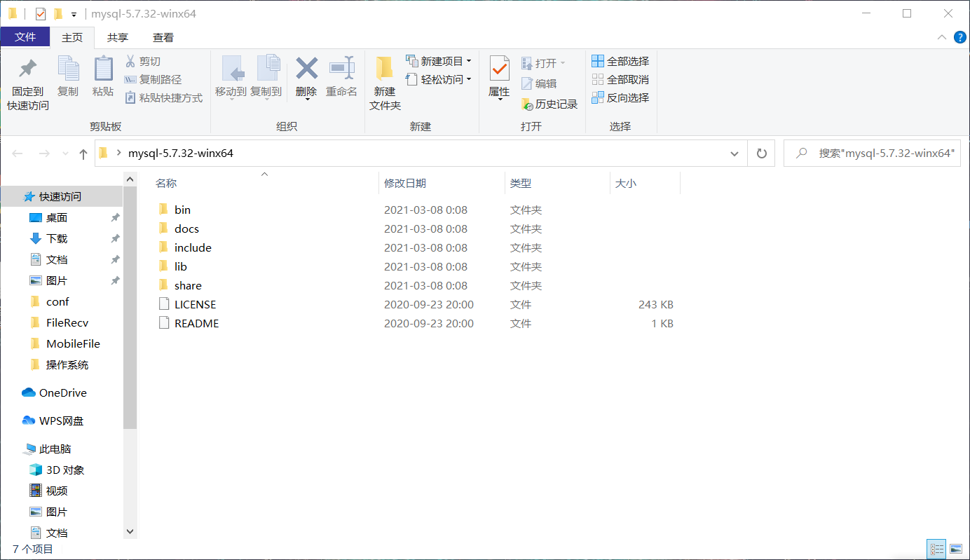The width and height of the screenshot is (970, 560).
Task: Click Select All (全部选择)
Action: (x=620, y=62)
